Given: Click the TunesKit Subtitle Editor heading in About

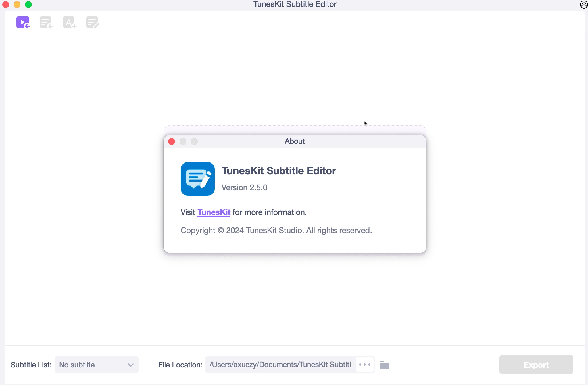Looking at the screenshot, I should [279, 171].
